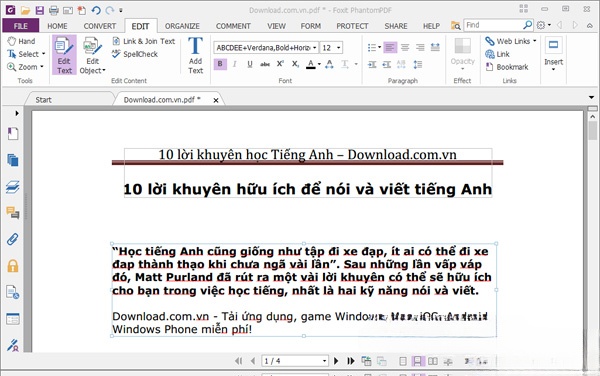Image resolution: width=600 pixels, height=376 pixels.
Task: Redo the last undone action
Action: pyautogui.click(x=110, y=10)
